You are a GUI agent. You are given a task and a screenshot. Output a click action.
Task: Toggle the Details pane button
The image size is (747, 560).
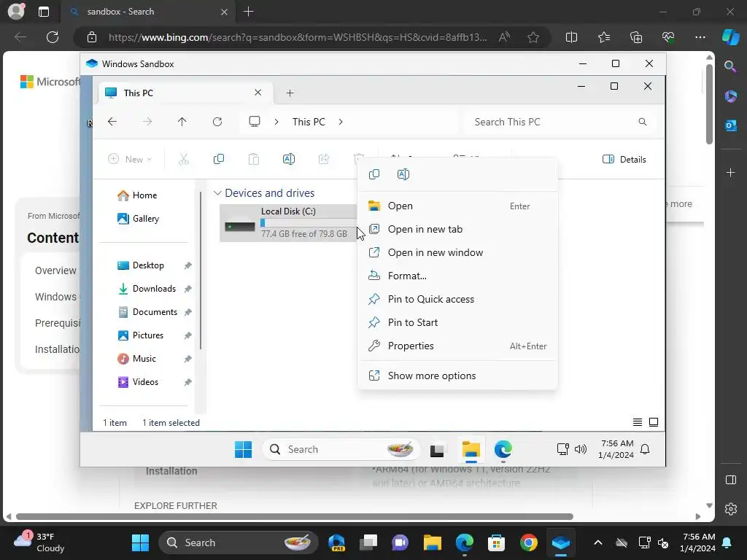coord(624,160)
